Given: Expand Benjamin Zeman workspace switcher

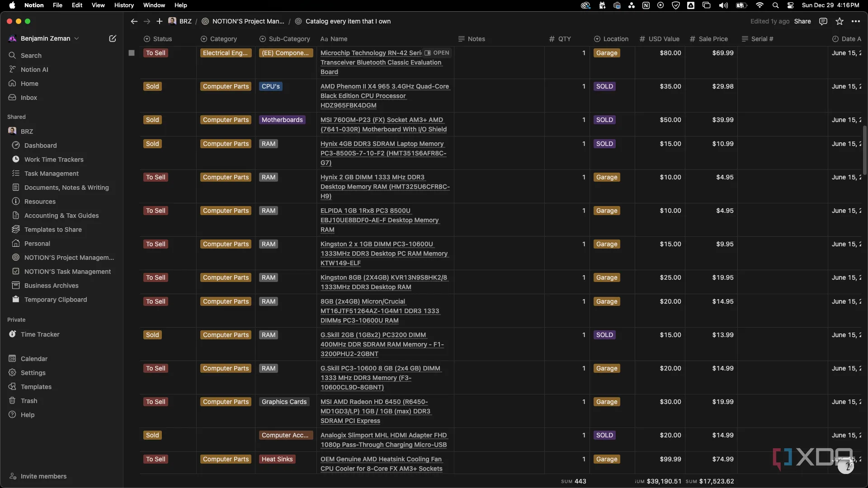Looking at the screenshot, I should (x=45, y=38).
